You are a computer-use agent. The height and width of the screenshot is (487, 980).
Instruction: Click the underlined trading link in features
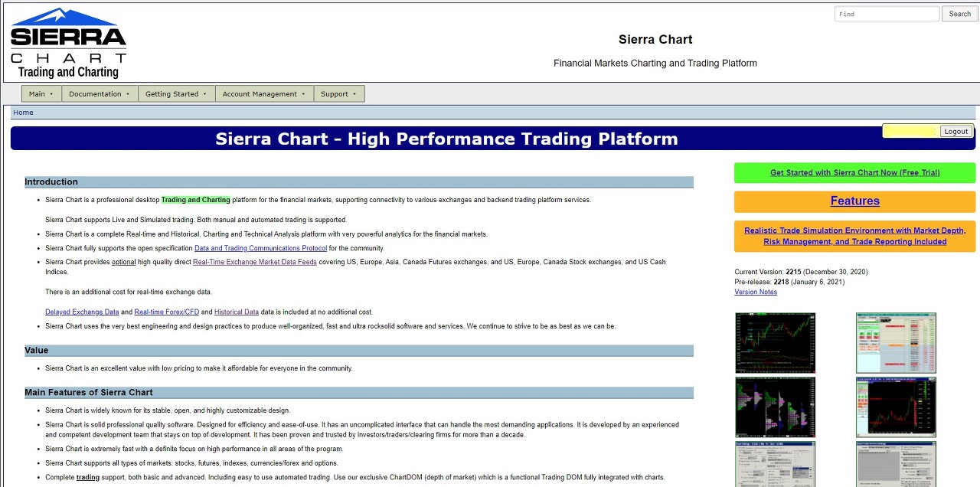(x=88, y=477)
